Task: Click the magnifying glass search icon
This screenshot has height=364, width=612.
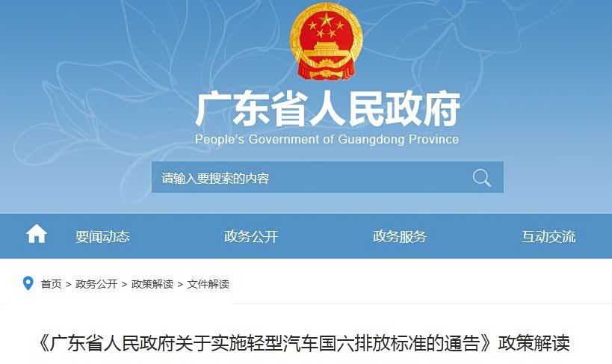Action: click(x=482, y=178)
